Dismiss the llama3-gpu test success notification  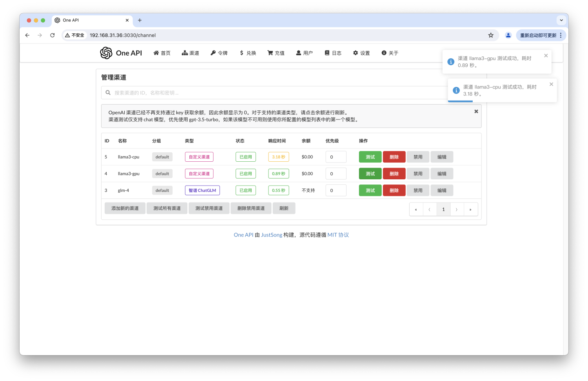click(x=546, y=56)
